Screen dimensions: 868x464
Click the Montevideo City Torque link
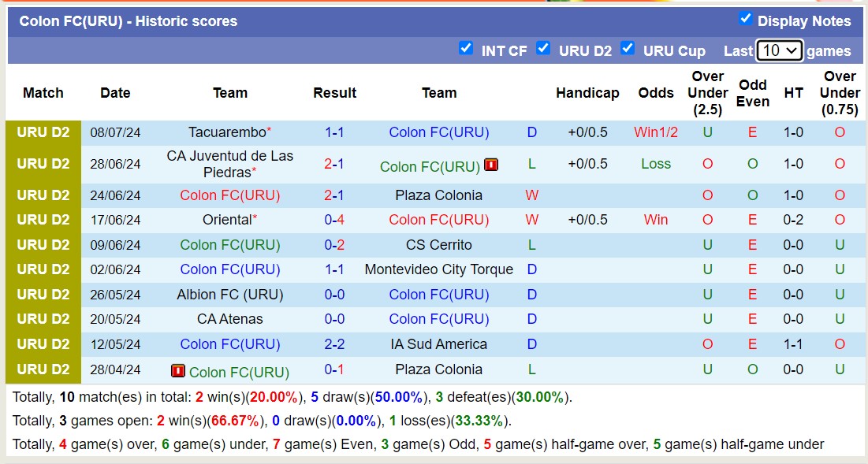(x=439, y=269)
